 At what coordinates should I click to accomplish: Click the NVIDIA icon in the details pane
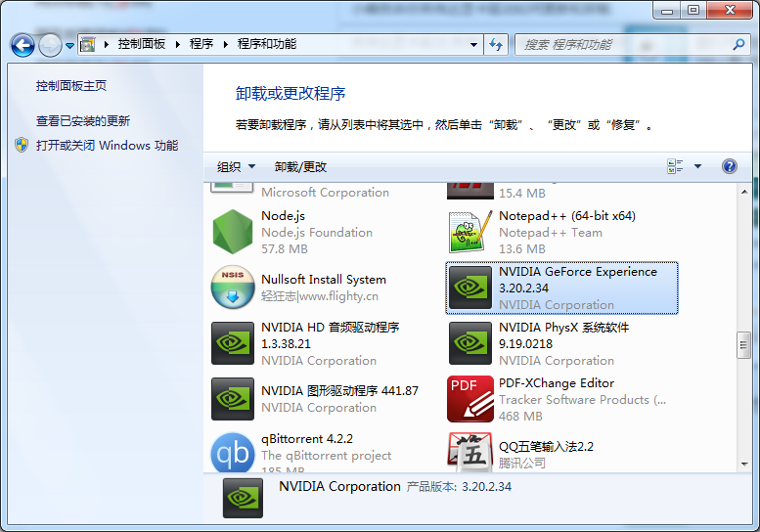point(243,498)
